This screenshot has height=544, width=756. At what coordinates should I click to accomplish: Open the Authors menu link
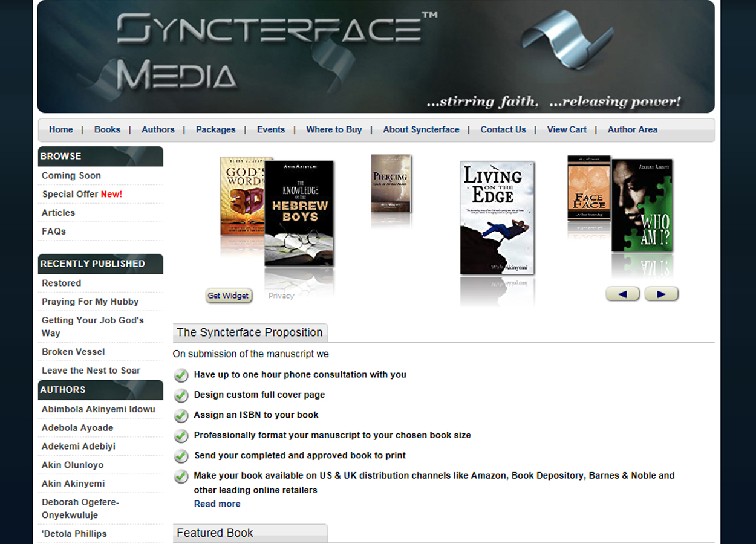click(158, 129)
